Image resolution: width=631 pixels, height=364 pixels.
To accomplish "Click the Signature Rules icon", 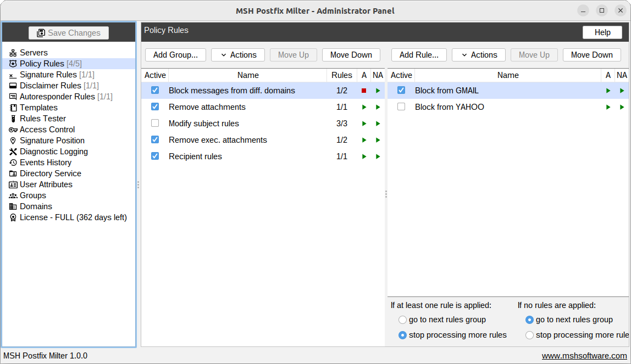I will (13, 75).
